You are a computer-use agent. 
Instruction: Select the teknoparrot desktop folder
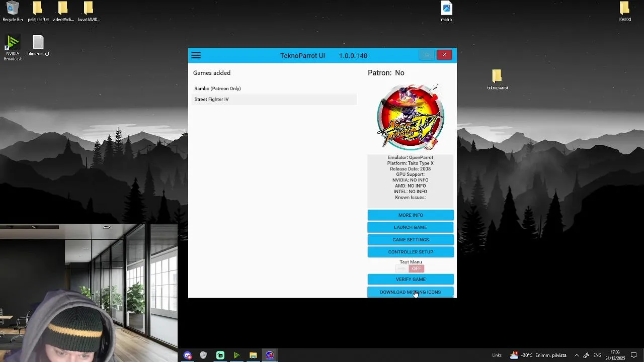pos(497,80)
